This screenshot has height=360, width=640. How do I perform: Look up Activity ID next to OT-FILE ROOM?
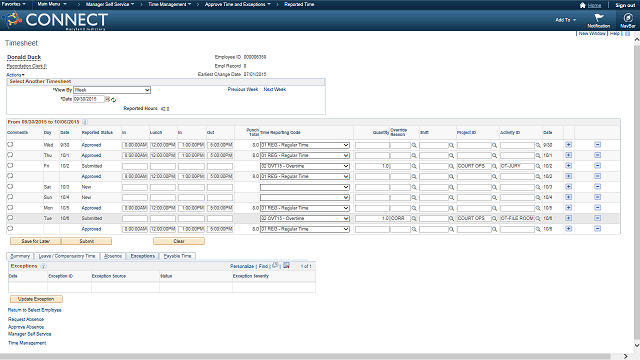(538, 218)
